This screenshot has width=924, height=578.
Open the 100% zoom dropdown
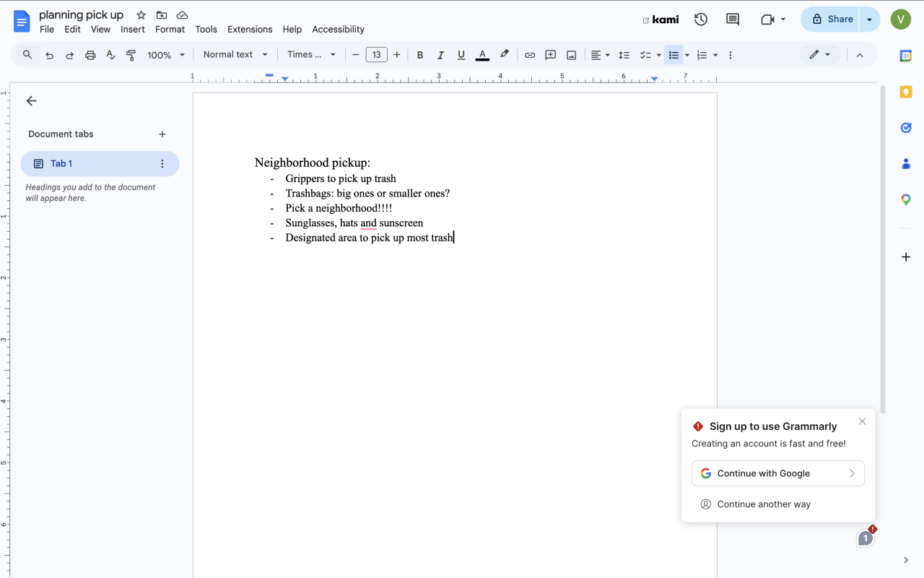(166, 55)
